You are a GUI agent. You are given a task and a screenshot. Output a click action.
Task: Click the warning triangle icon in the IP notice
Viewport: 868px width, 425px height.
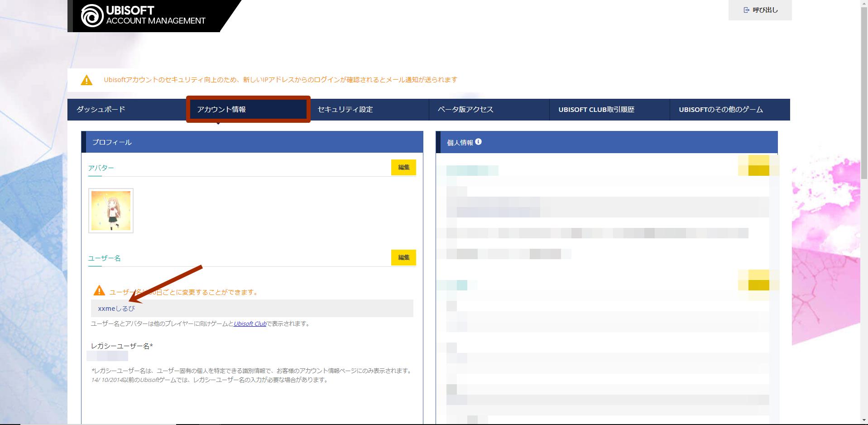[x=86, y=80]
